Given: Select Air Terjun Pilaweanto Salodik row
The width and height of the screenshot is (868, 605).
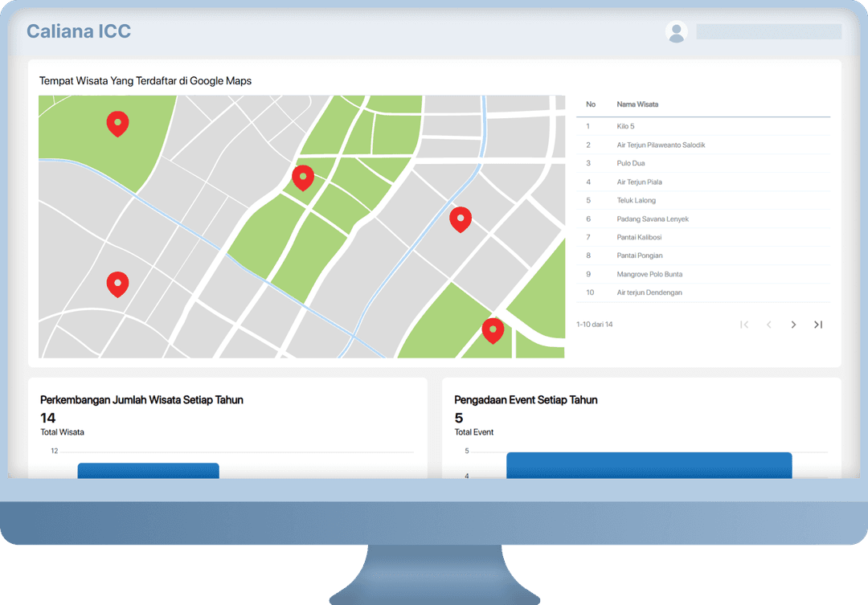Looking at the screenshot, I should (x=703, y=145).
